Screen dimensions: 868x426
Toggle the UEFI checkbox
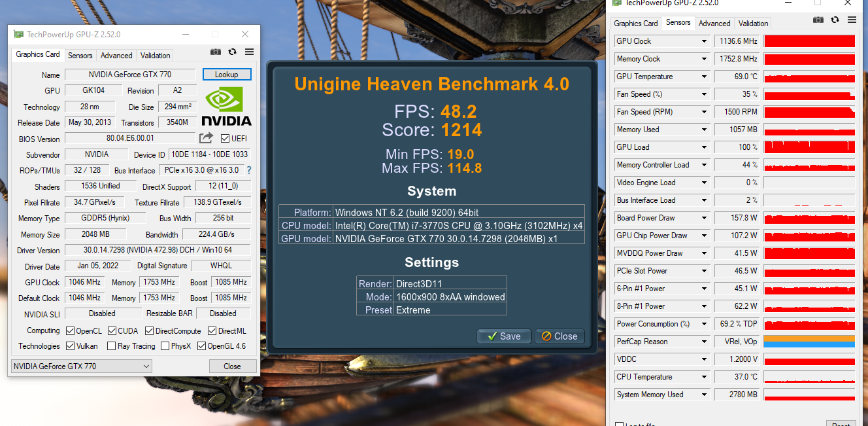pyautogui.click(x=225, y=138)
